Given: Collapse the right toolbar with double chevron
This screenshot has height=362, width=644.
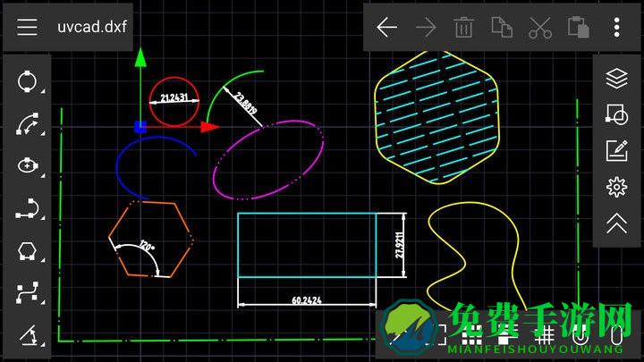Looking at the screenshot, I should pos(617,223).
